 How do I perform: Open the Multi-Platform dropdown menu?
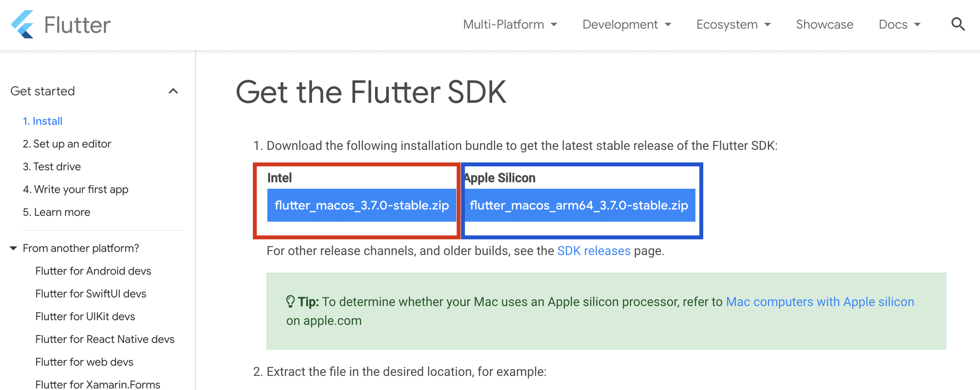(x=510, y=24)
